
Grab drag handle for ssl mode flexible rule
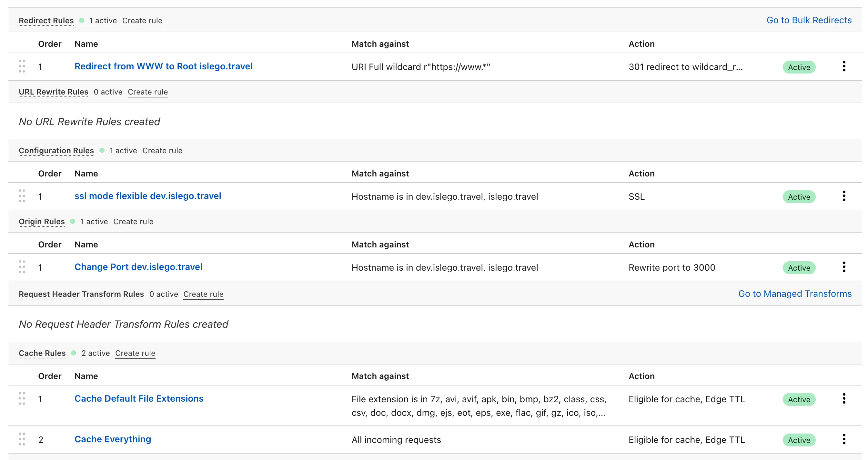pyautogui.click(x=22, y=196)
